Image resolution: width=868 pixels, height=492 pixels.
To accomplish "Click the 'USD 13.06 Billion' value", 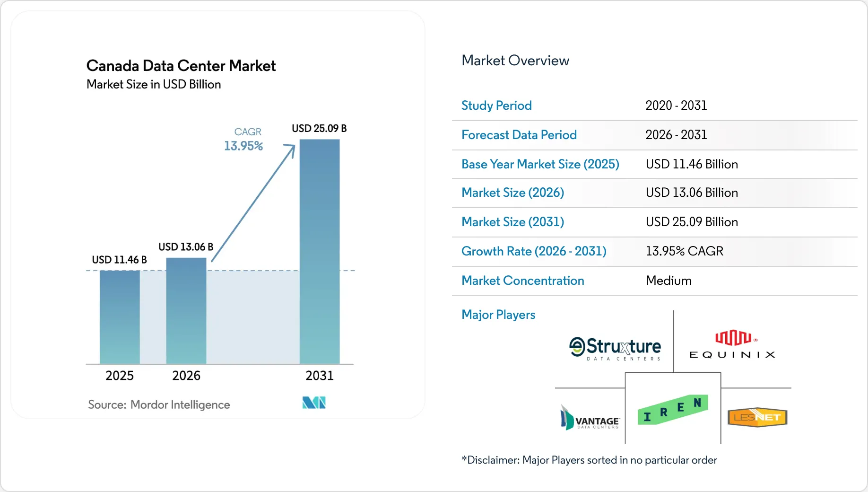I will [x=692, y=193].
